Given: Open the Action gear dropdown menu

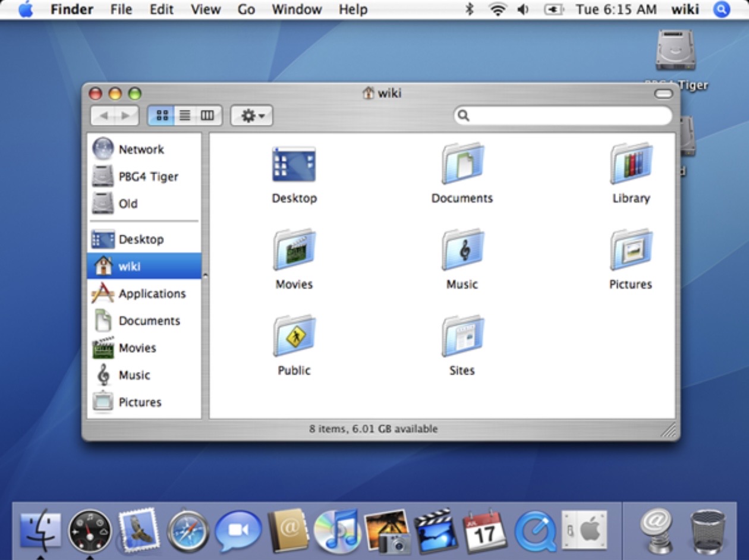Looking at the screenshot, I should click(x=251, y=116).
